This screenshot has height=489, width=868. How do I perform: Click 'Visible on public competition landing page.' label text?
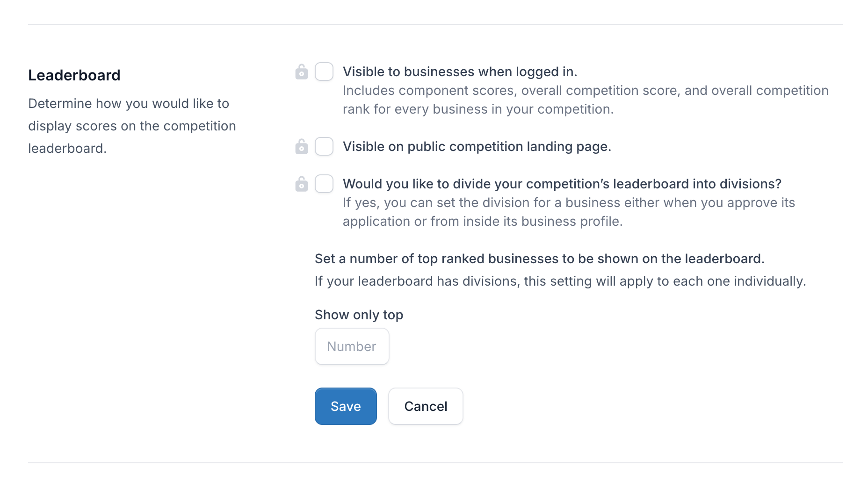(x=477, y=146)
